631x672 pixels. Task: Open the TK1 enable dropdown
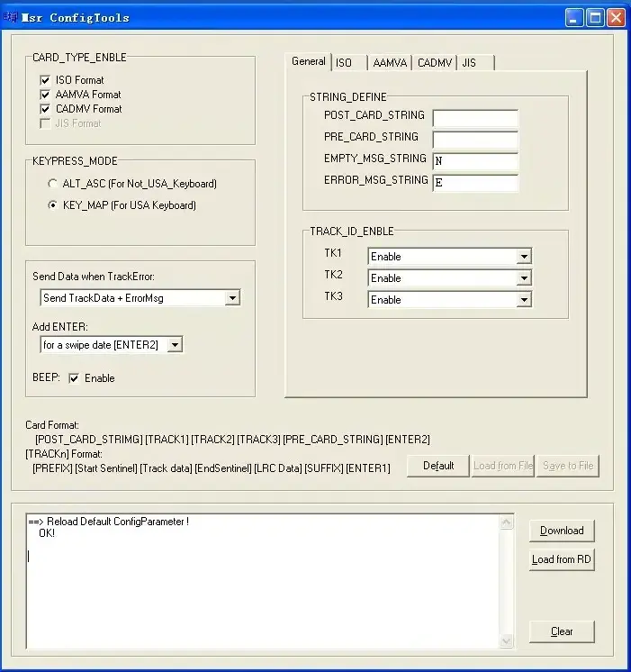(x=524, y=257)
